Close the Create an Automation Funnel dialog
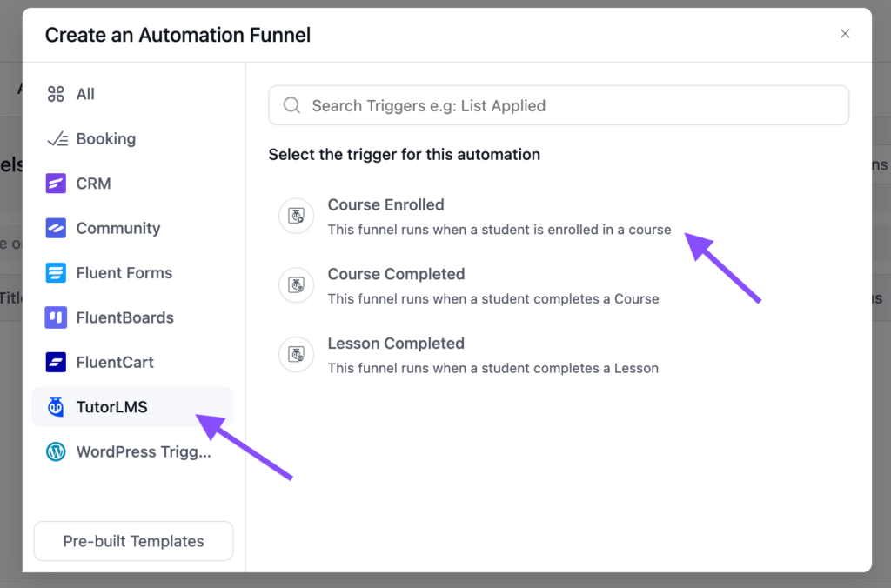 [x=845, y=34]
